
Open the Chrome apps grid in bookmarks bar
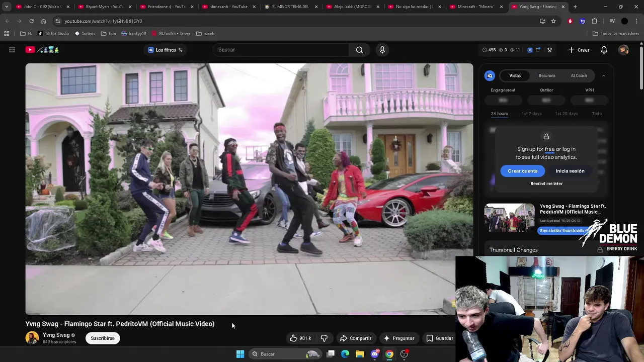coord(7,34)
